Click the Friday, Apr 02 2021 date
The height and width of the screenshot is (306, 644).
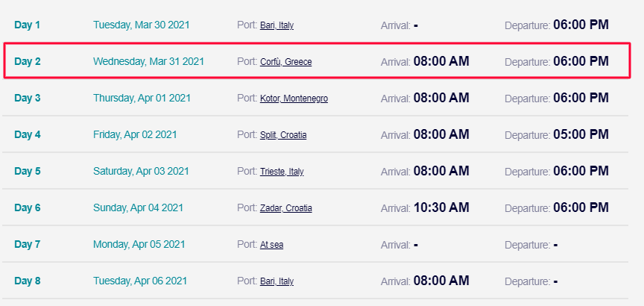[x=135, y=134]
